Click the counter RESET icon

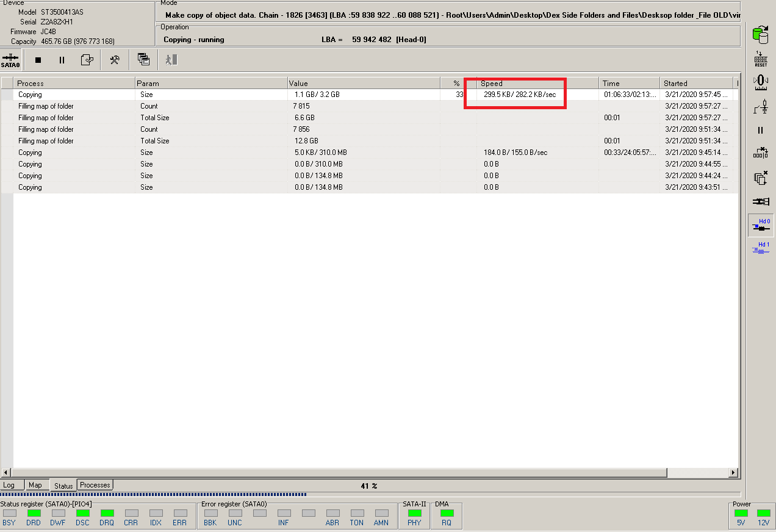click(x=761, y=59)
